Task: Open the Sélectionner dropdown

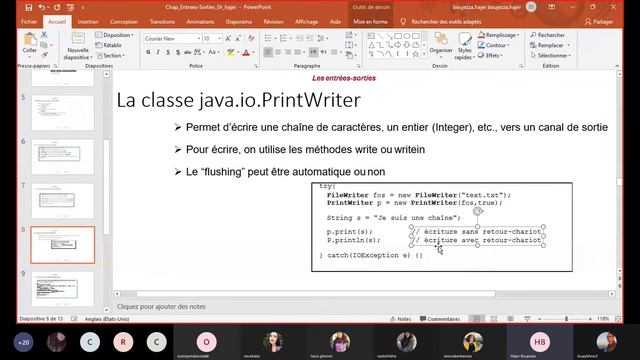Action: click(551, 56)
